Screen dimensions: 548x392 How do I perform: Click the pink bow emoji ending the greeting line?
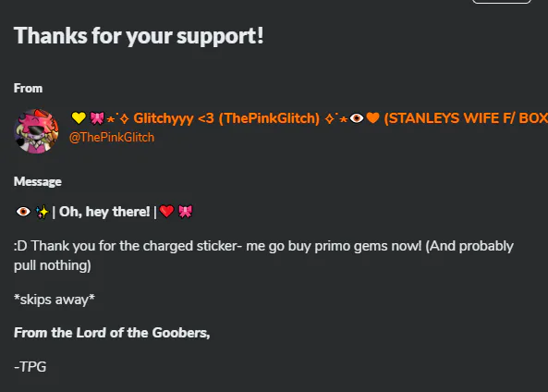[185, 212]
